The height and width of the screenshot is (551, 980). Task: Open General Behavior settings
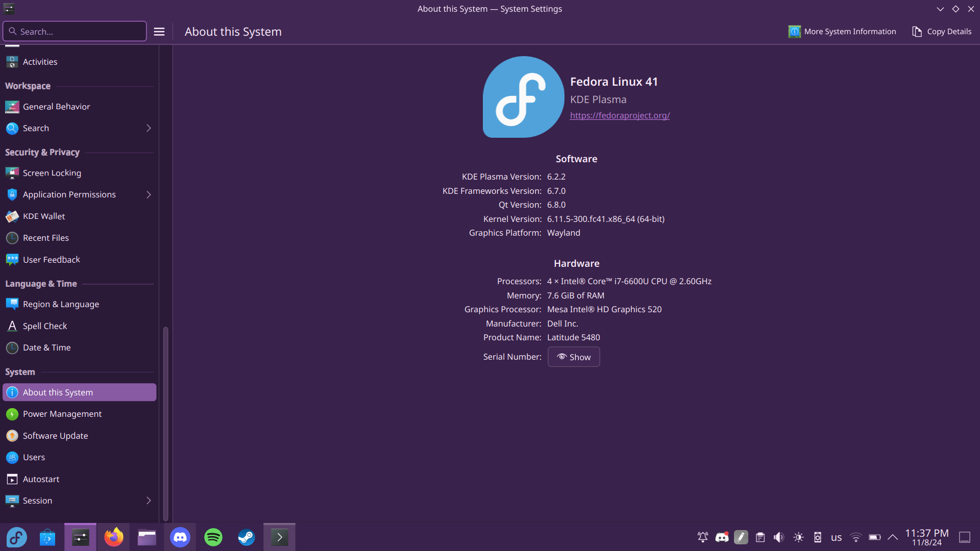coord(79,107)
